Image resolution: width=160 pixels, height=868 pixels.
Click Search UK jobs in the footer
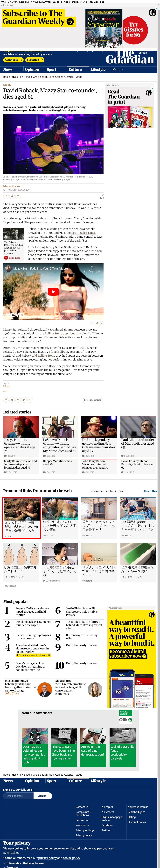[x=136, y=812]
